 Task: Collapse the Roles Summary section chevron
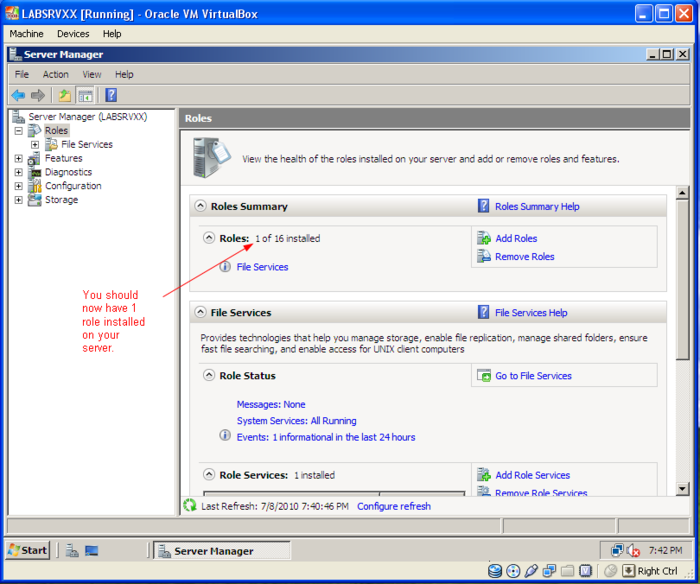(x=198, y=206)
